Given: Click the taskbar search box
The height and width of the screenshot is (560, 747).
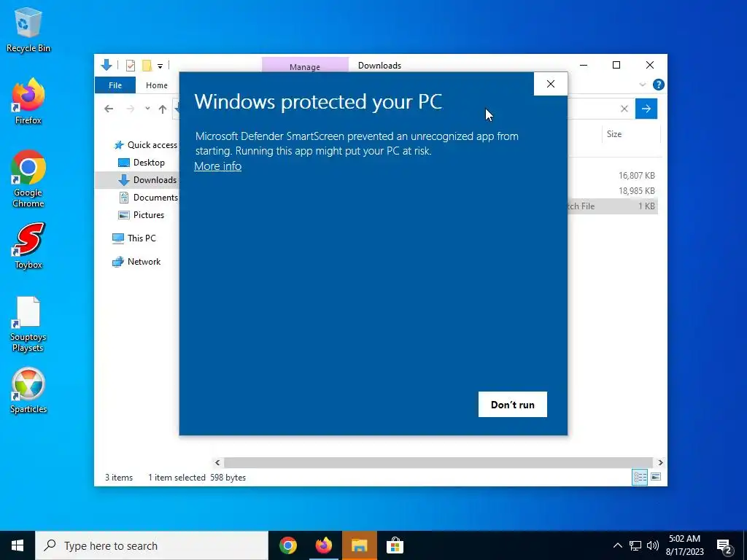Looking at the screenshot, I should click(152, 545).
